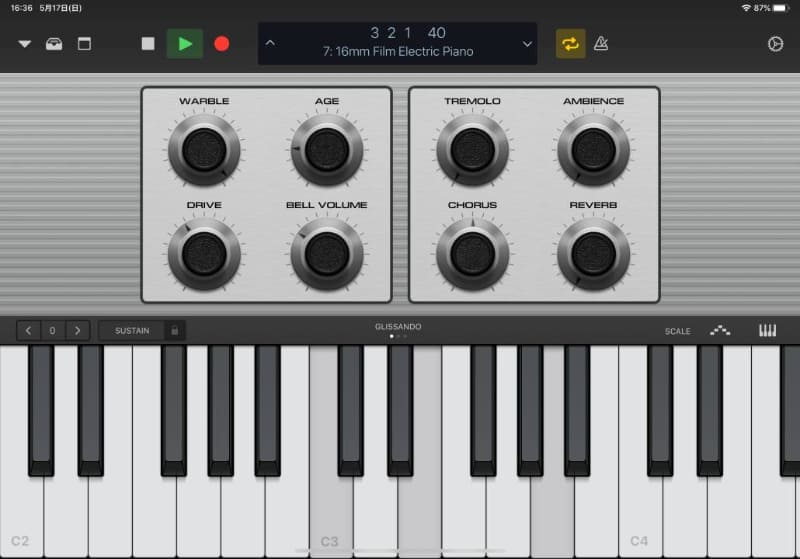The image size is (800, 559).
Task: Adjust the REVERB knob
Action: coord(593,254)
